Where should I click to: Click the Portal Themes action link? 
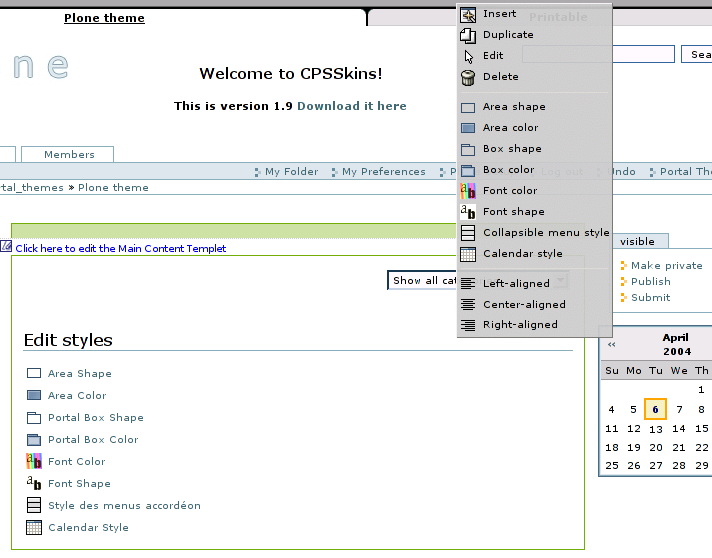pyautogui.click(x=686, y=172)
